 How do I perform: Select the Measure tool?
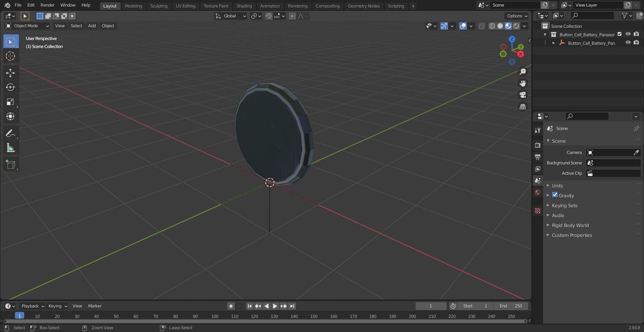(x=10, y=148)
